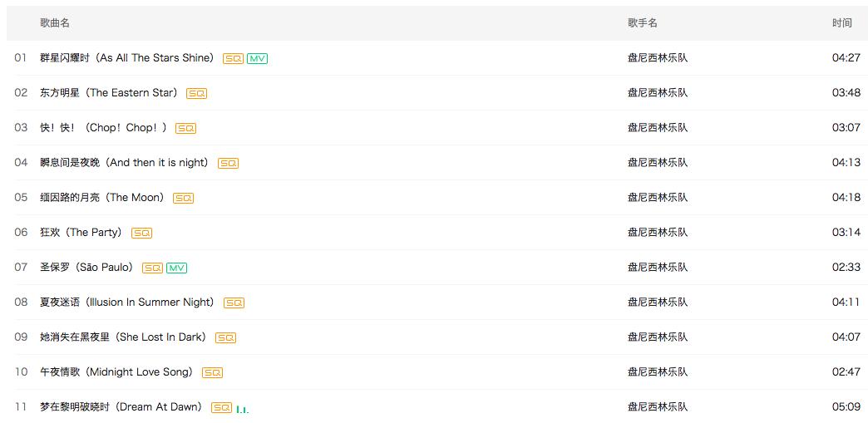
Task: Click the MV badge on track 01
Action: coord(257,59)
